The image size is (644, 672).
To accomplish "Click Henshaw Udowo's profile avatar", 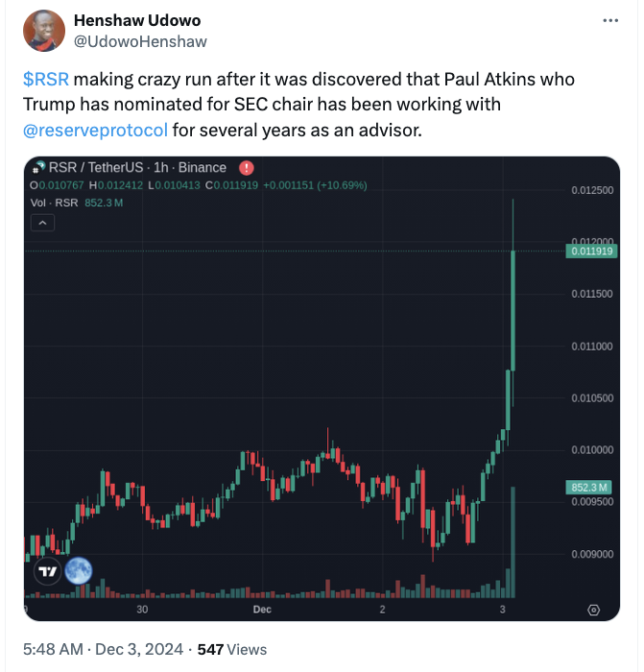I will 44,31.
